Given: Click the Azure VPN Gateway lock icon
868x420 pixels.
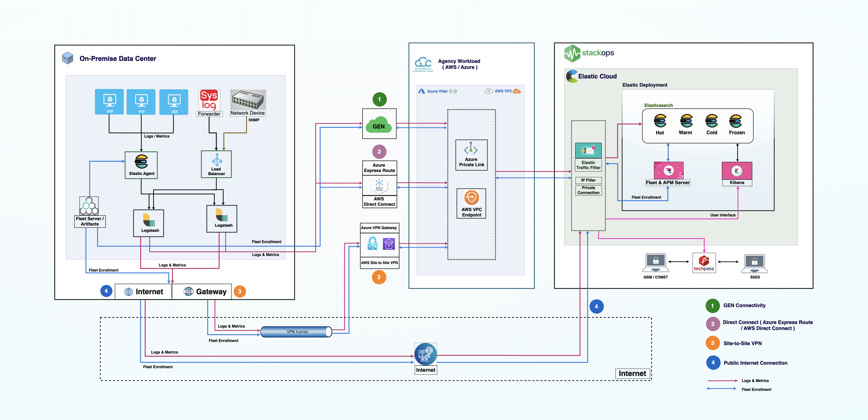Looking at the screenshot, I should click(x=372, y=243).
